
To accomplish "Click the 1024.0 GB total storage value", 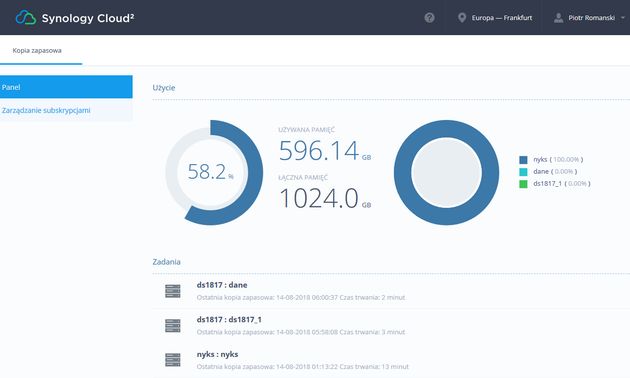I will click(x=325, y=198).
